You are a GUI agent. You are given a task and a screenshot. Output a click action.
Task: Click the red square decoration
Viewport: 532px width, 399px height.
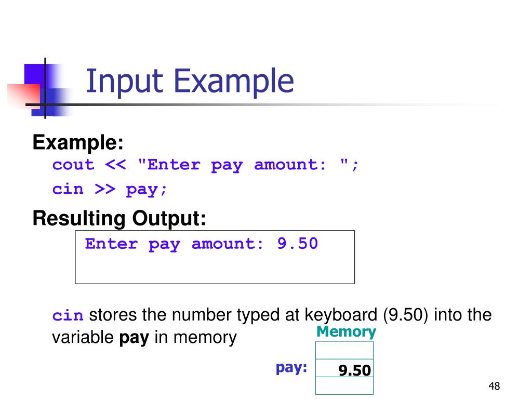coord(24,96)
